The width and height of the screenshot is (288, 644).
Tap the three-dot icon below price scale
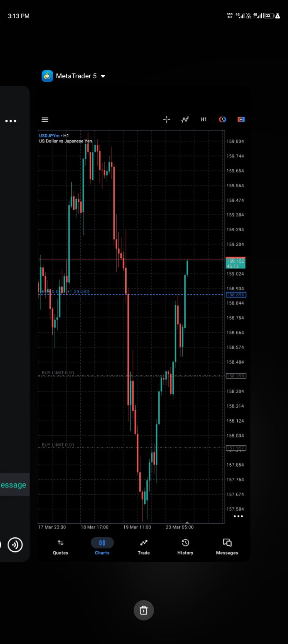[x=238, y=516]
